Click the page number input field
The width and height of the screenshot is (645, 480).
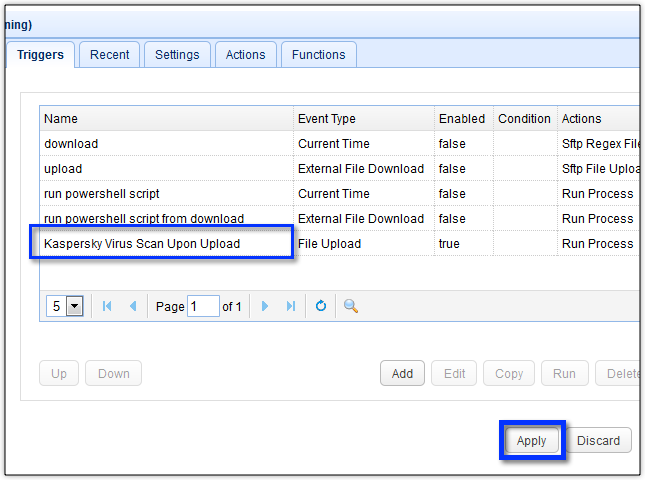coord(203,306)
